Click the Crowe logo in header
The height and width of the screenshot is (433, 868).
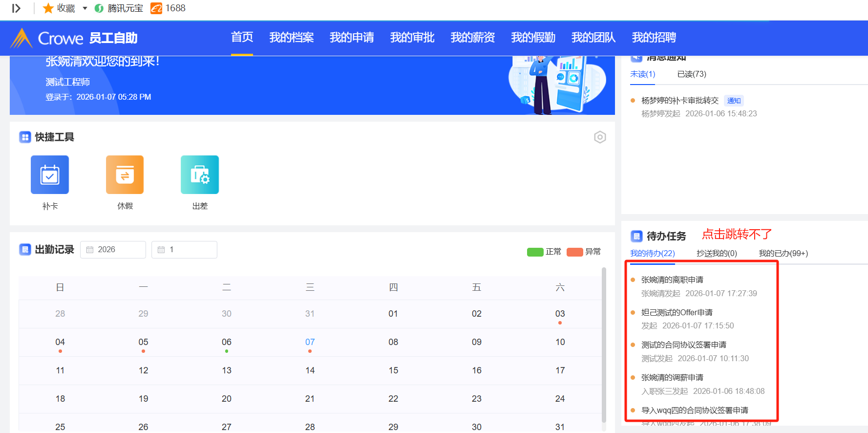click(x=46, y=38)
